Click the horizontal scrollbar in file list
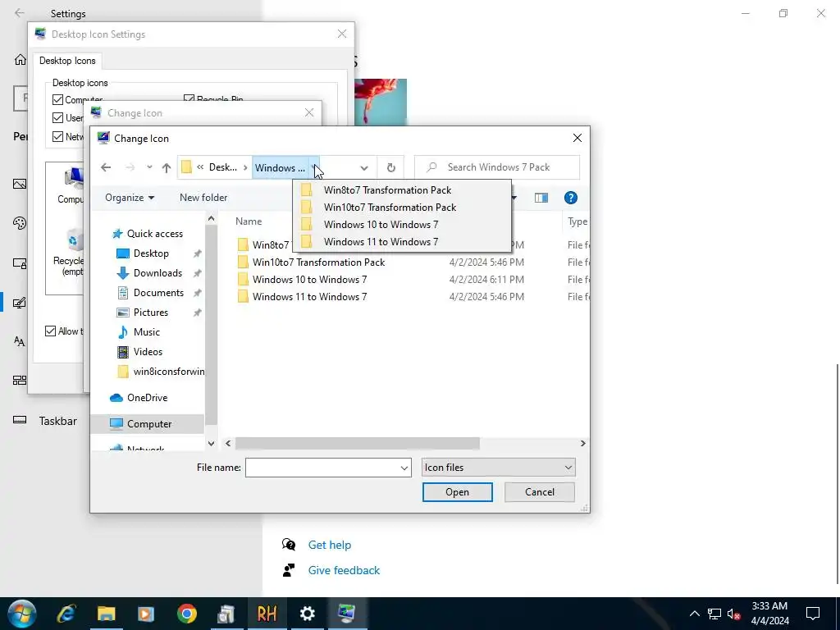840x630 pixels. click(358, 444)
